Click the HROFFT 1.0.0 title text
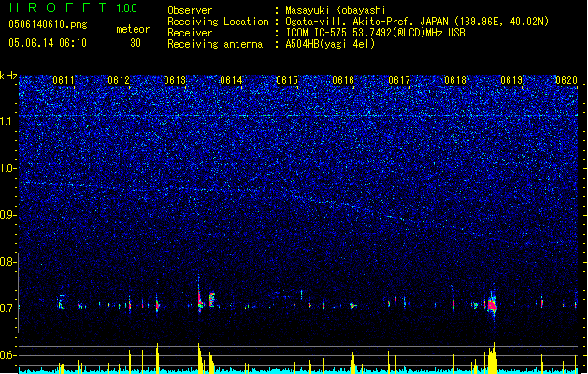 pos(74,7)
